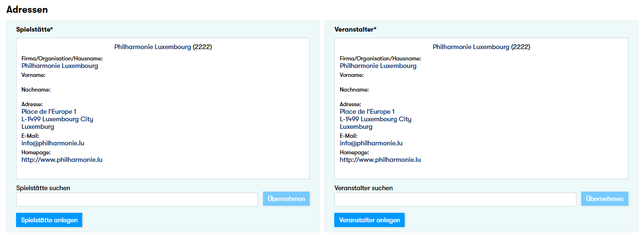Viewport: 644px width, 235px height.
Task: Click the Spielstätte* panel label
Action: [34, 29]
